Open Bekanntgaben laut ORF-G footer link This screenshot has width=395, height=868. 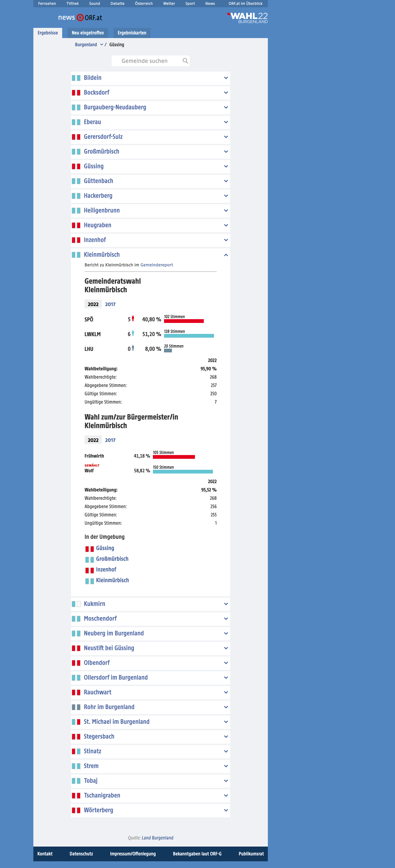tap(197, 854)
